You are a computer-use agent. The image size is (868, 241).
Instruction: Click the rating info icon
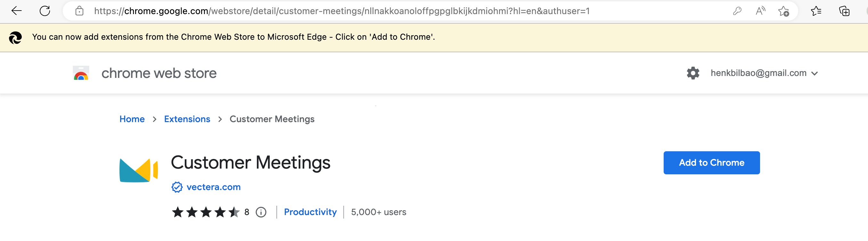click(261, 212)
